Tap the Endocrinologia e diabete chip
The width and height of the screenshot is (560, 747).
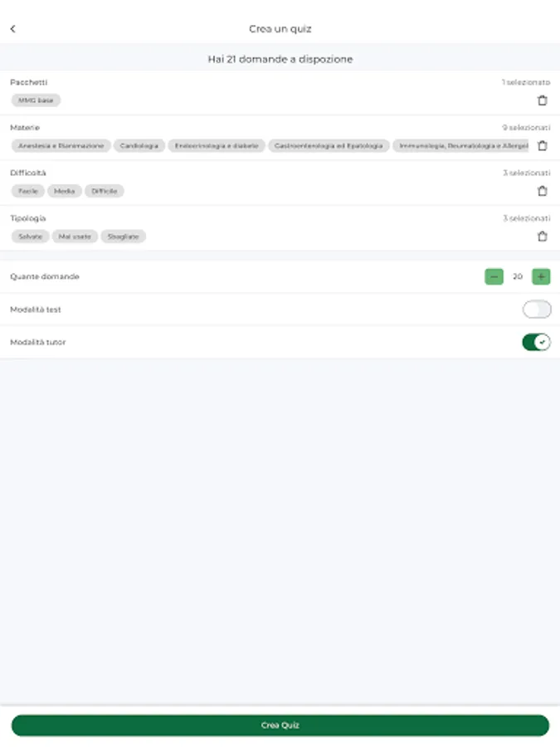(217, 145)
